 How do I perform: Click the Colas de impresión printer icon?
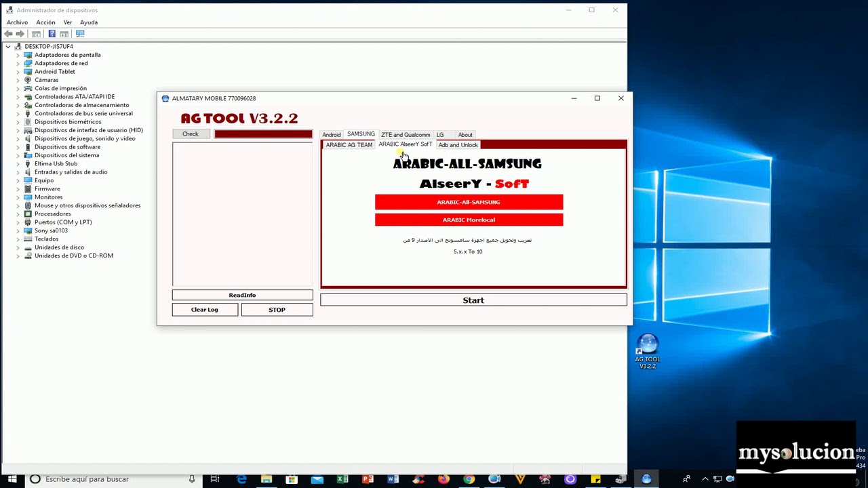(x=28, y=88)
